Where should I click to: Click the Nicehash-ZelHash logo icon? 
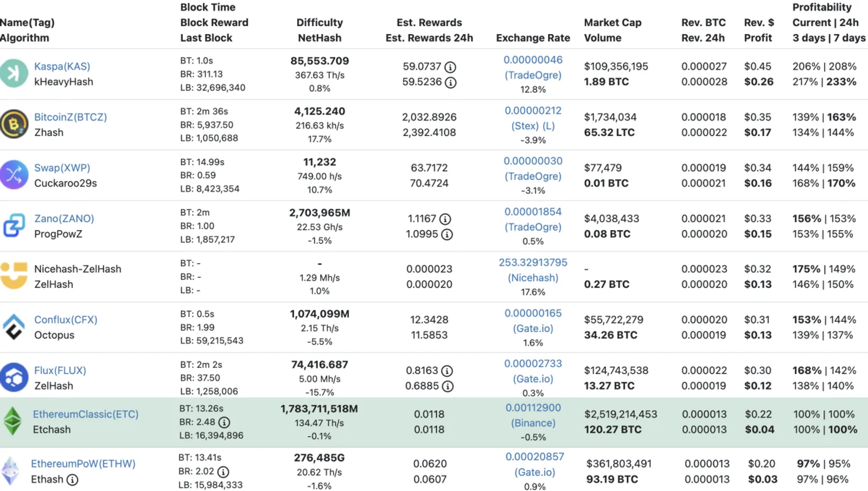pos(13,276)
